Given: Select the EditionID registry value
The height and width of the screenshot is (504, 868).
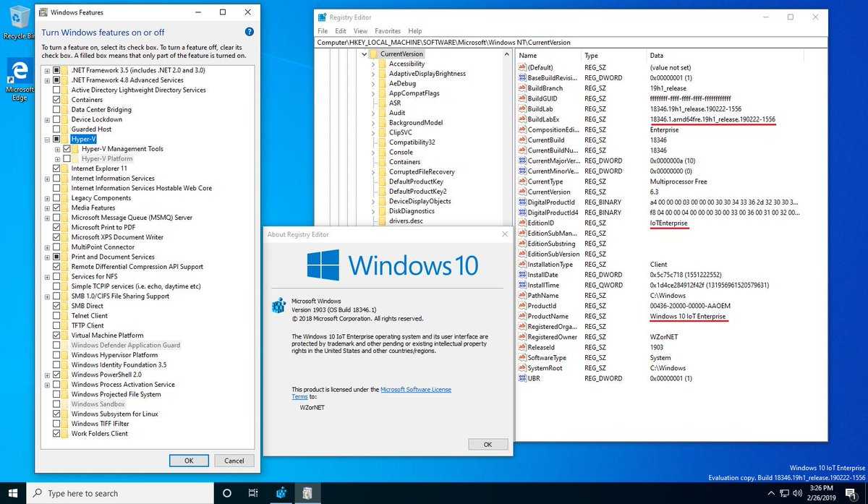Looking at the screenshot, I should pos(542,223).
